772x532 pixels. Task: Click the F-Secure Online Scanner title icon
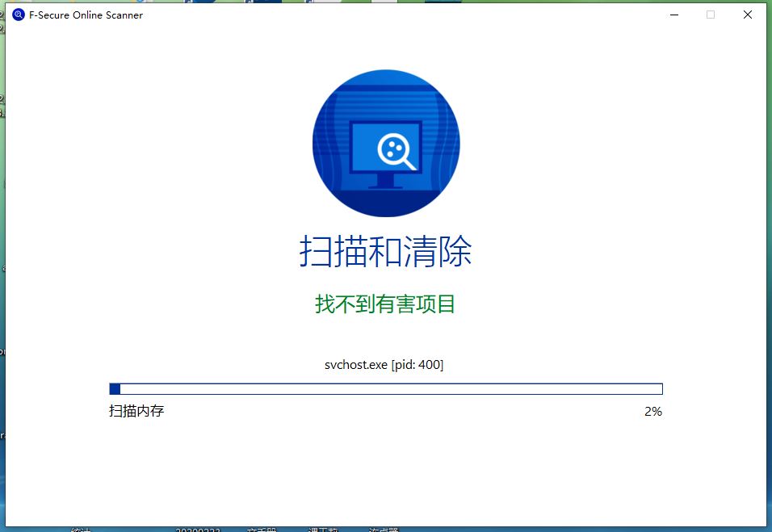[x=19, y=15]
